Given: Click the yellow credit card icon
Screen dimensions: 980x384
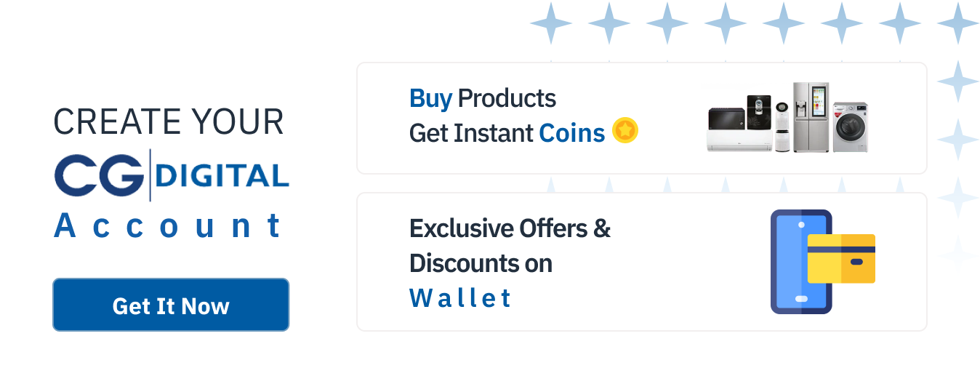Looking at the screenshot, I should [841, 258].
